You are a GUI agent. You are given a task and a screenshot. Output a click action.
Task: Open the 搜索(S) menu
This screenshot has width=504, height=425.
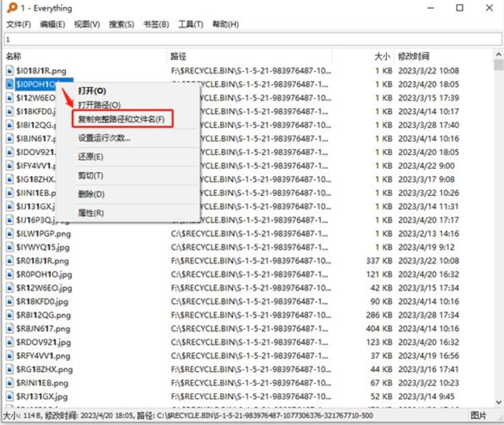(121, 24)
